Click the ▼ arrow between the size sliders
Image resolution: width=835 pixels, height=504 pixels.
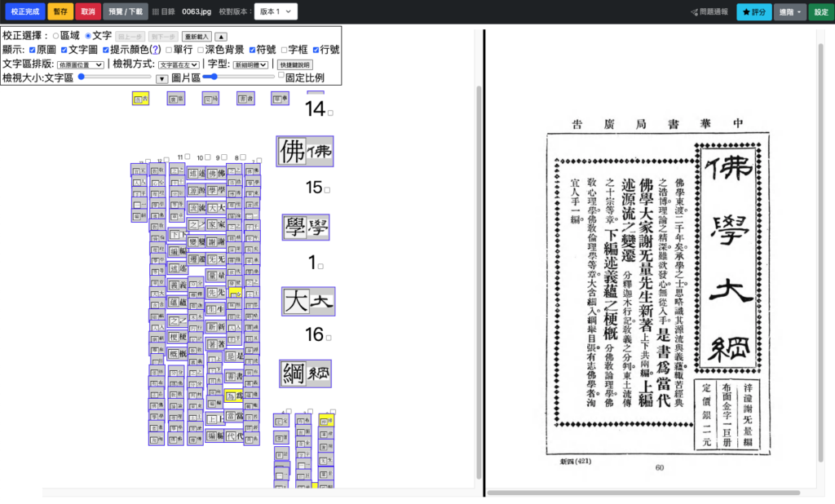[x=161, y=78]
